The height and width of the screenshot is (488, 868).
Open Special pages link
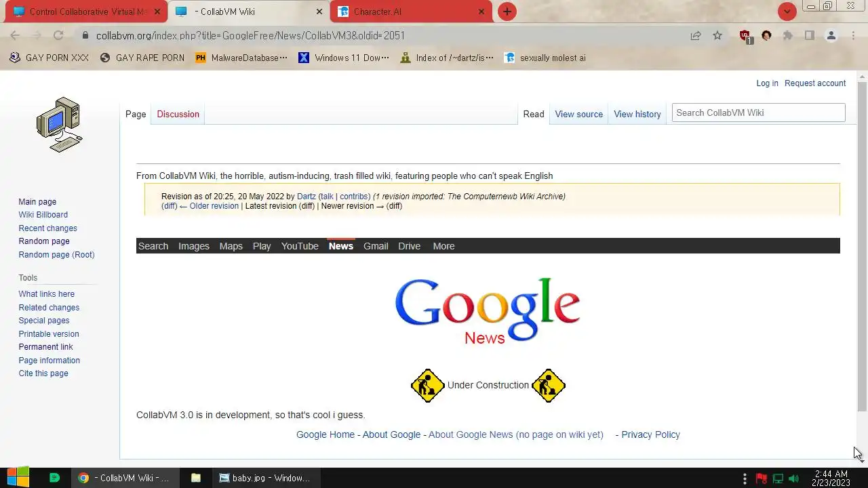43,321
